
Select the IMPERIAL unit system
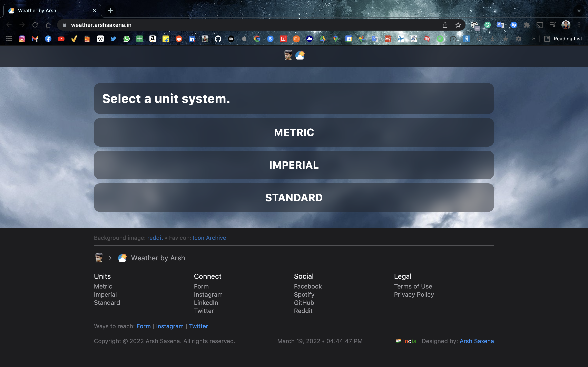294,165
